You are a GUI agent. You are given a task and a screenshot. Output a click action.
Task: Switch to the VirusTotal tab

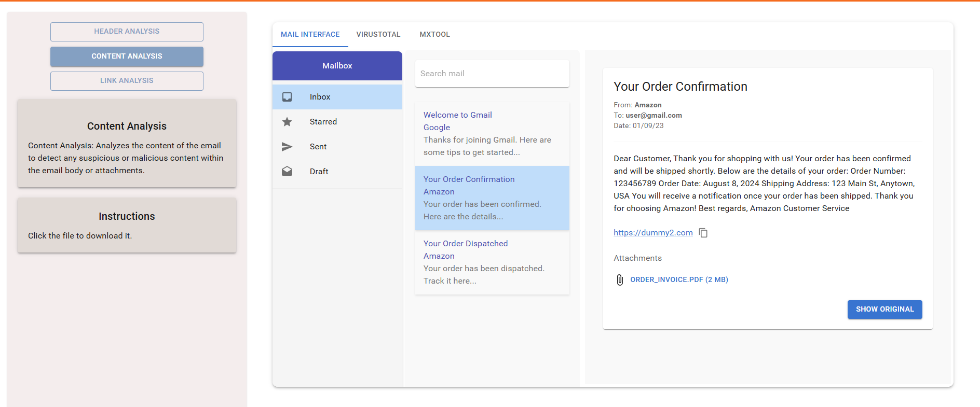point(378,35)
